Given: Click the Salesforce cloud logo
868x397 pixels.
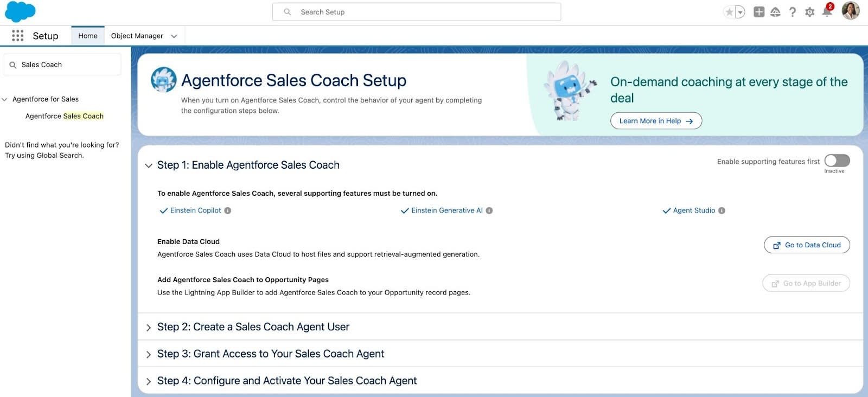Looking at the screenshot, I should click(x=20, y=12).
